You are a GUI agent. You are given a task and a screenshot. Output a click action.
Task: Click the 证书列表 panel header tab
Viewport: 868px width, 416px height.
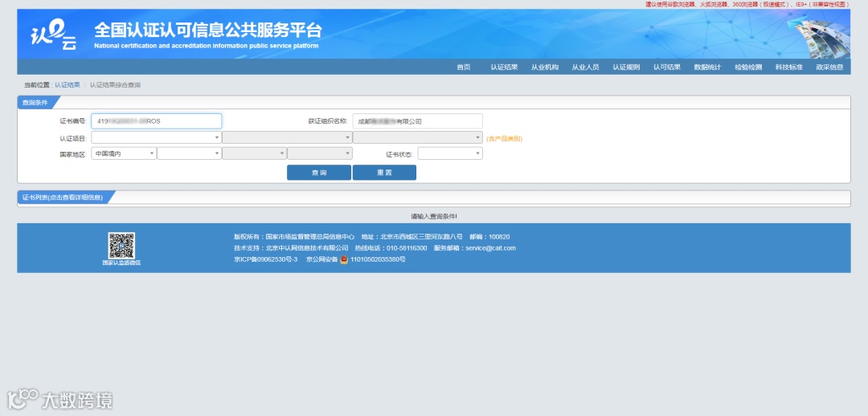click(63, 198)
